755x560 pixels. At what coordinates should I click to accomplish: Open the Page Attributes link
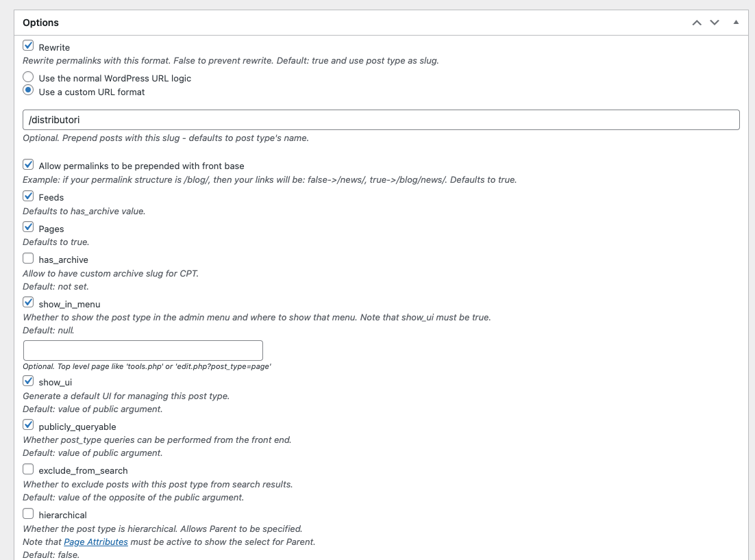96,542
